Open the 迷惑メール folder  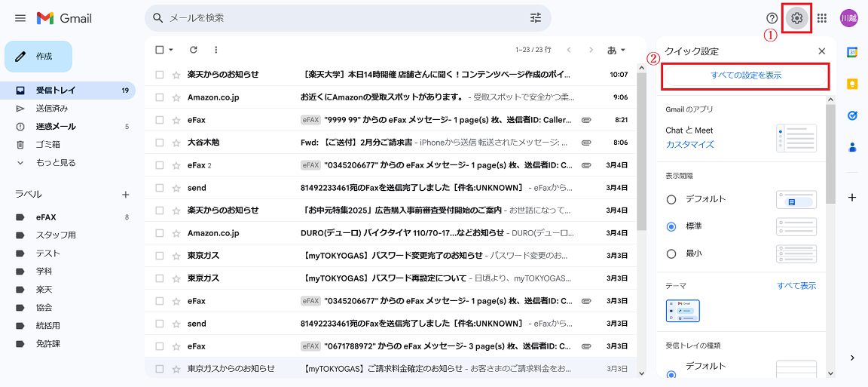point(56,127)
